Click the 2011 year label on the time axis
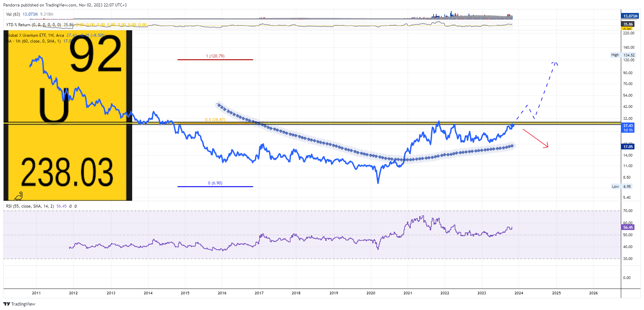Screen dimensions: 644x310 [x=36, y=293]
